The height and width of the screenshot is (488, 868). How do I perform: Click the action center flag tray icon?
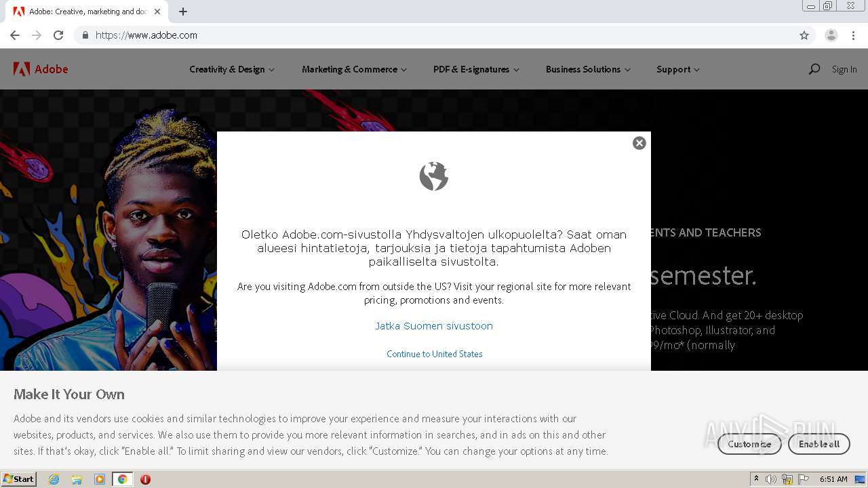point(804,479)
